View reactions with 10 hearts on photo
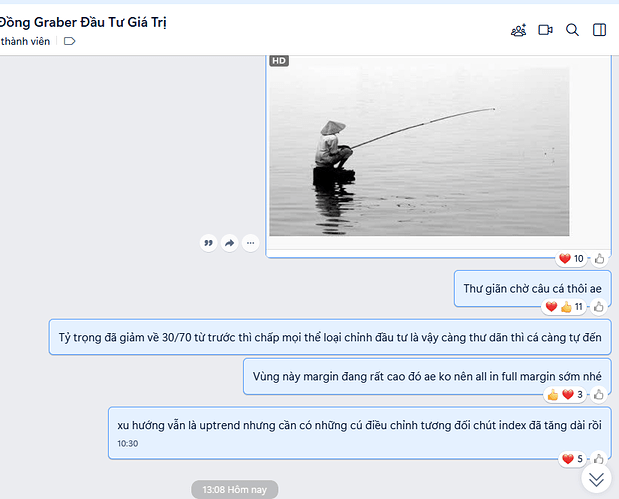The width and height of the screenshot is (619, 499). click(x=571, y=259)
